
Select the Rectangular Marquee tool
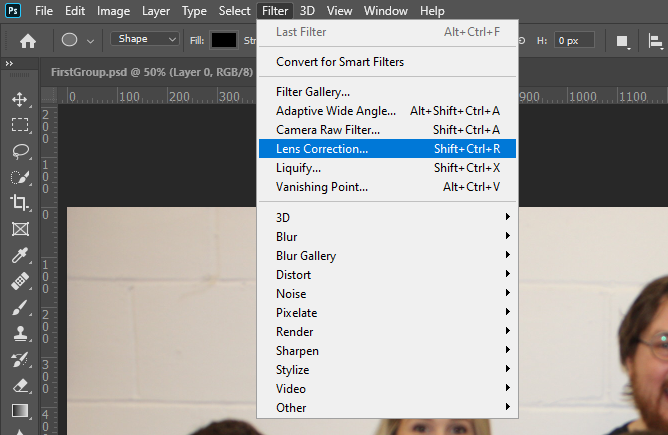click(x=20, y=125)
